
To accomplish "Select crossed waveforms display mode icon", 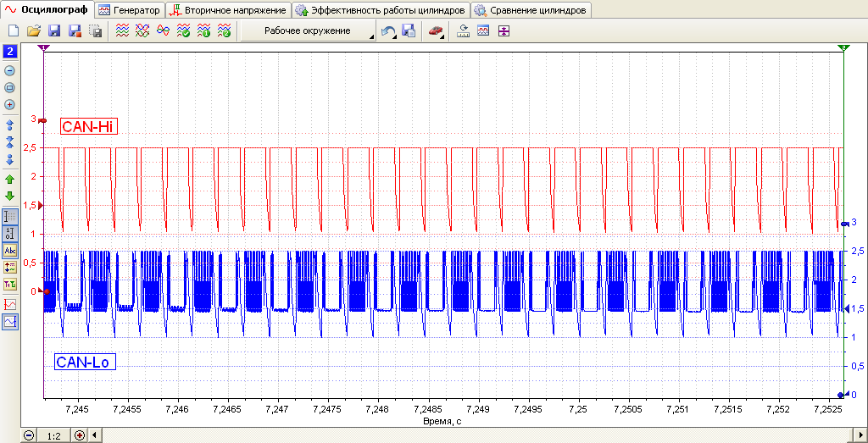I will click(x=142, y=31).
